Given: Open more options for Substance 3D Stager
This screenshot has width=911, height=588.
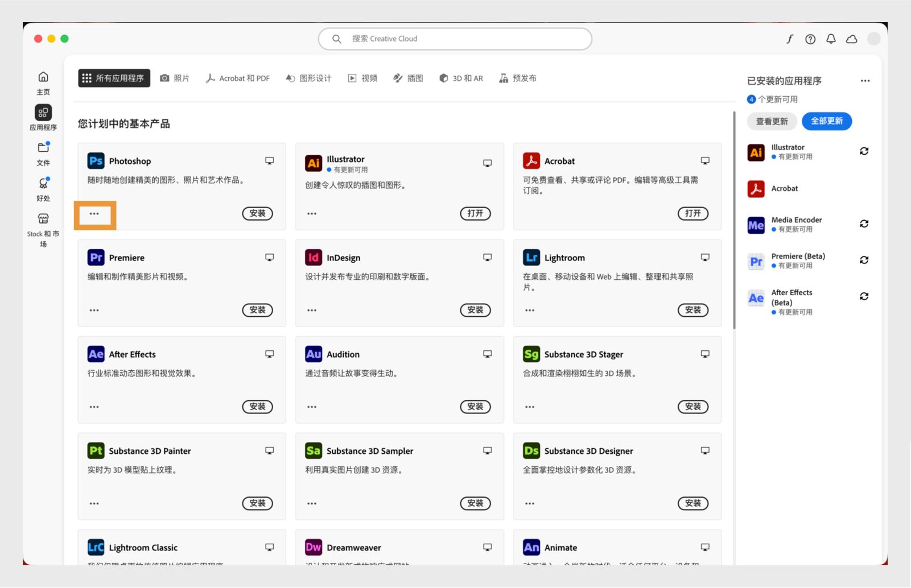Looking at the screenshot, I should 530,407.
